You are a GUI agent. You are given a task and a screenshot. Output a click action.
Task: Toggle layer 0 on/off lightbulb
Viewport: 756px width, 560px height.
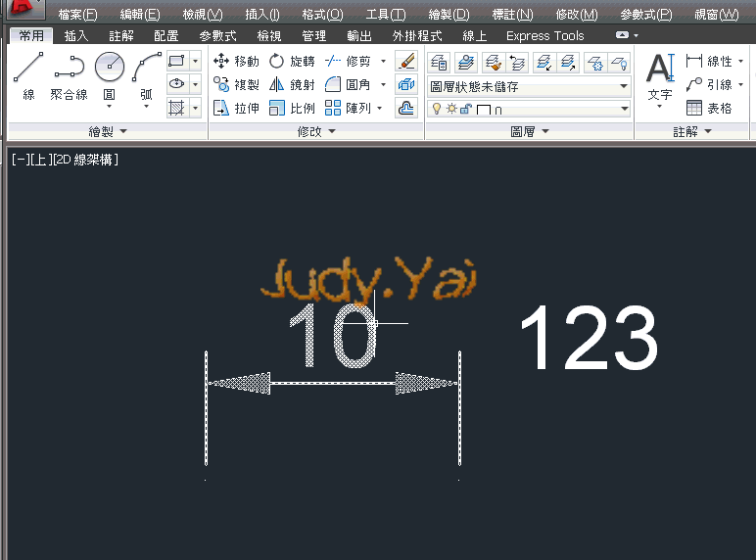pos(437,109)
